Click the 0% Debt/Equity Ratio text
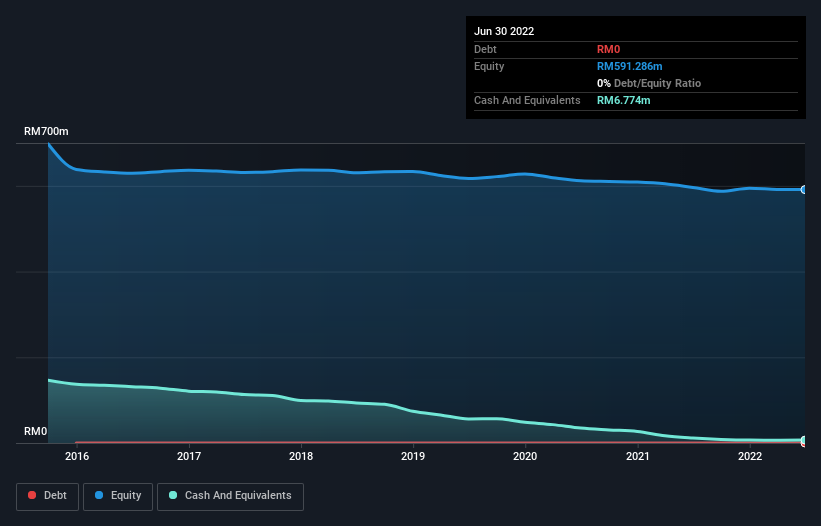This screenshot has height=526, width=821. [x=649, y=83]
